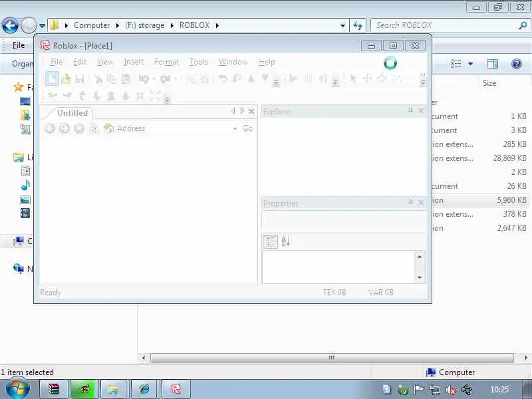Click the New document icon in Roblox toolbar
532x399 pixels.
point(52,78)
